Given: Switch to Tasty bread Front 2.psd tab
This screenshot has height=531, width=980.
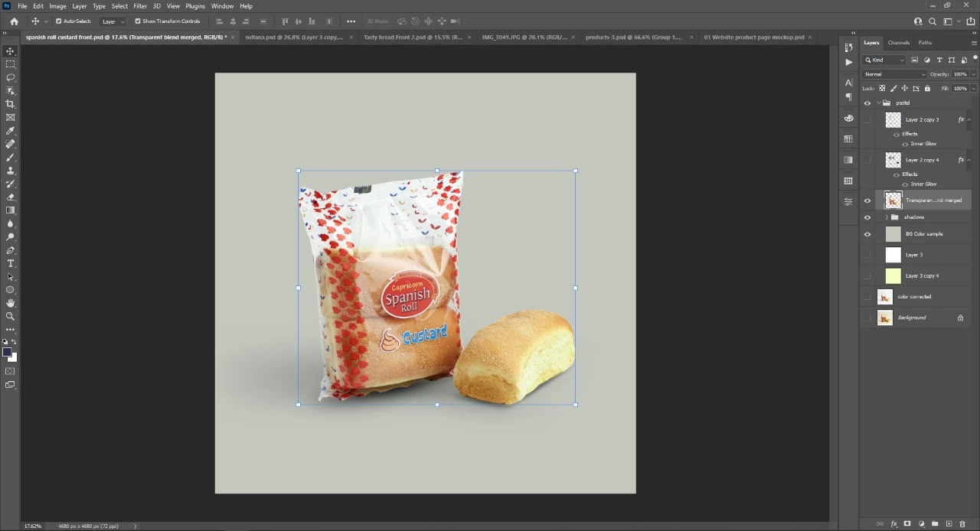Looking at the screenshot, I should [413, 37].
